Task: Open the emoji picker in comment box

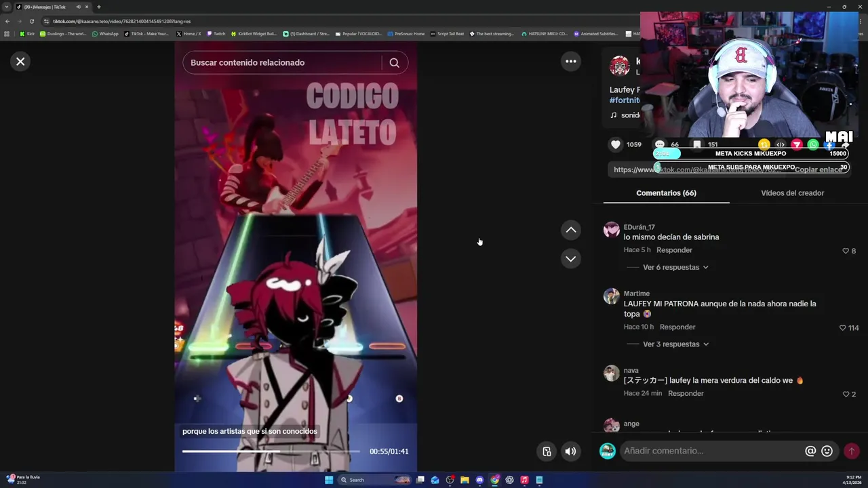Action: tap(827, 451)
